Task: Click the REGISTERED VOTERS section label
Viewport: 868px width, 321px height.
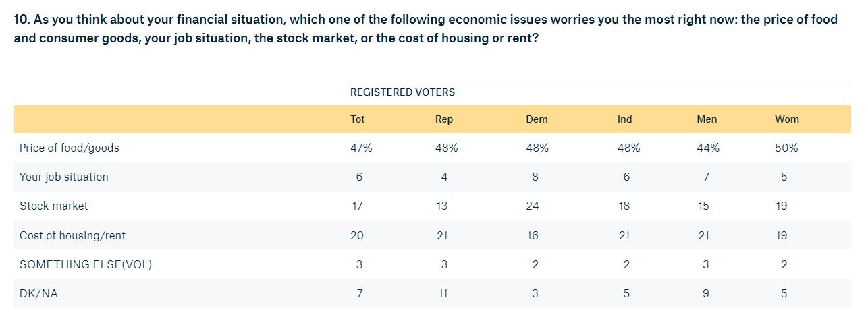Action: (402, 92)
